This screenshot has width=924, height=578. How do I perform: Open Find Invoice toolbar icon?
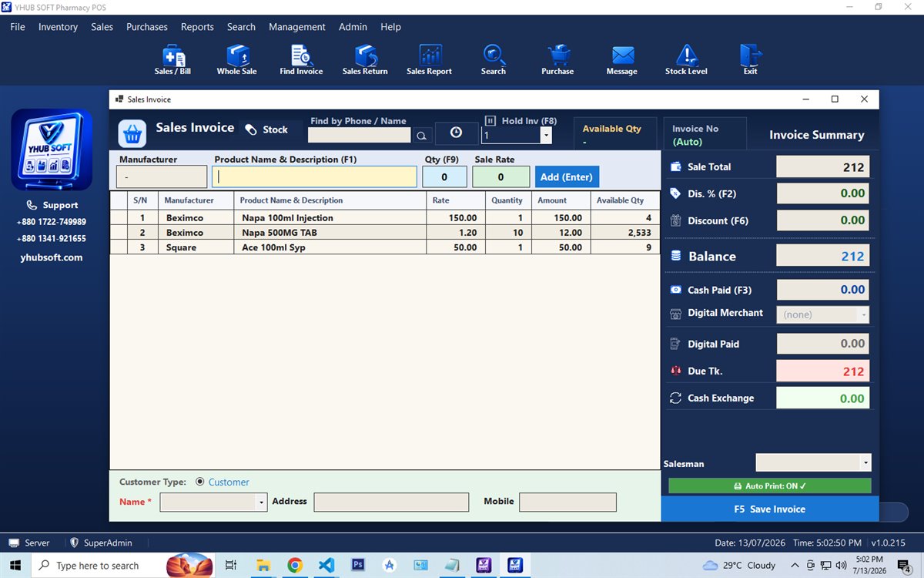click(x=301, y=59)
